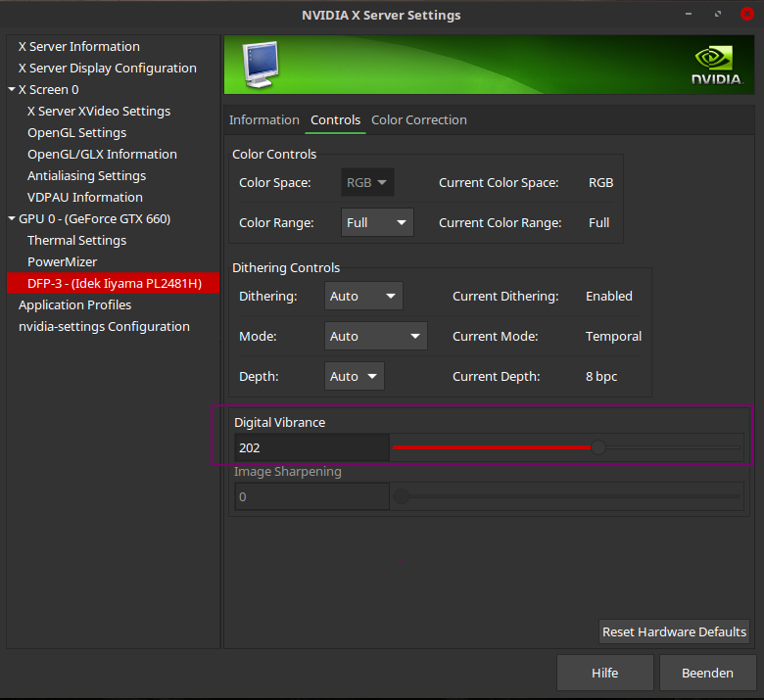Screen dimensions: 764x700
Task: Minimize the NVIDIA settings window
Action: click(x=689, y=14)
